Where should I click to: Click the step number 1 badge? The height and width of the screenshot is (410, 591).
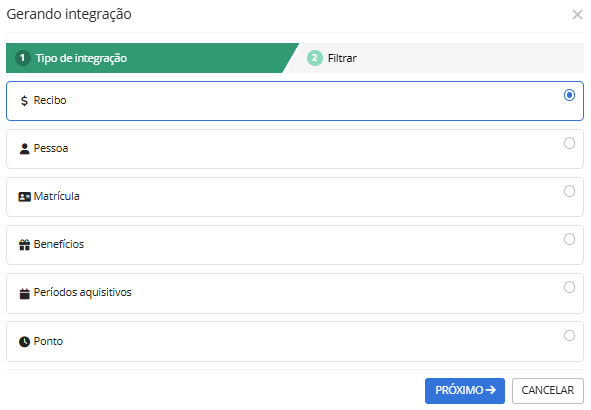coord(23,58)
